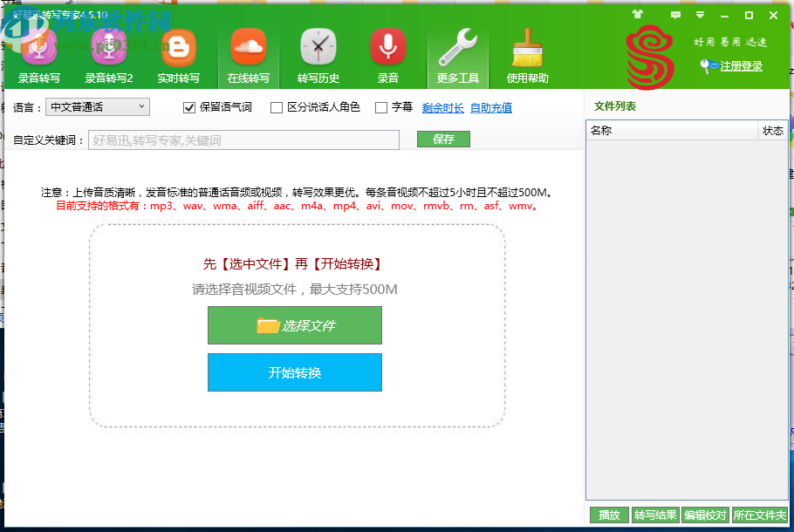Enable the 字幕 subtitle option
Image resolution: width=794 pixels, height=532 pixels.
tap(381, 108)
